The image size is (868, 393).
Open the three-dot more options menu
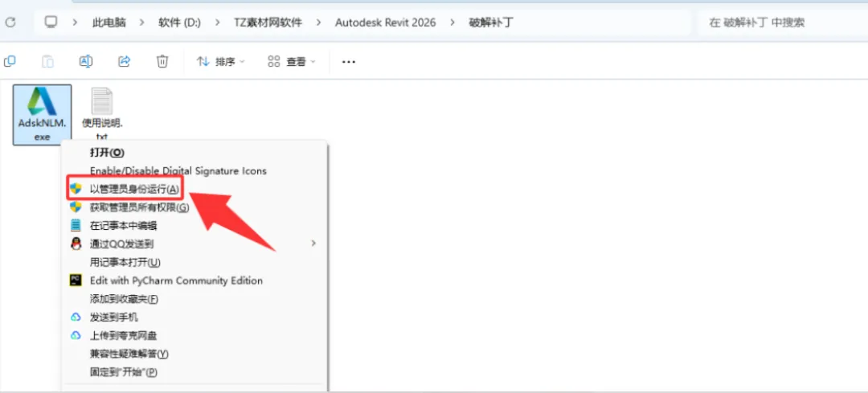click(x=348, y=62)
